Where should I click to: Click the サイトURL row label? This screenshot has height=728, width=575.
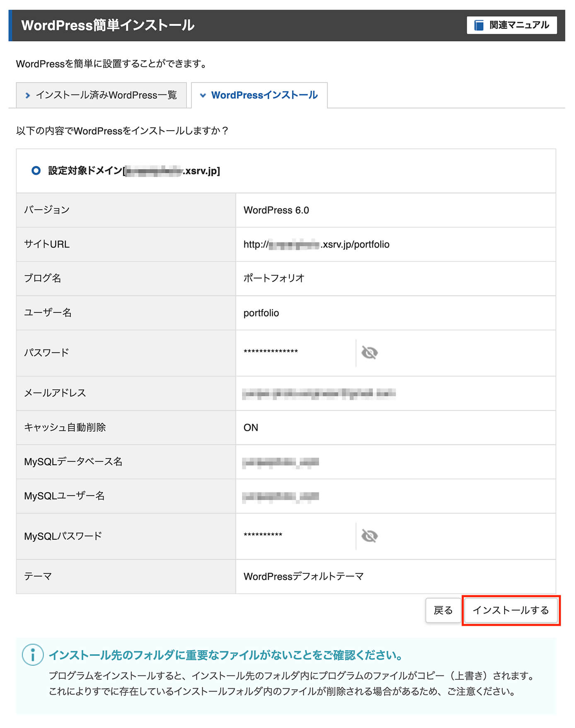point(47,244)
